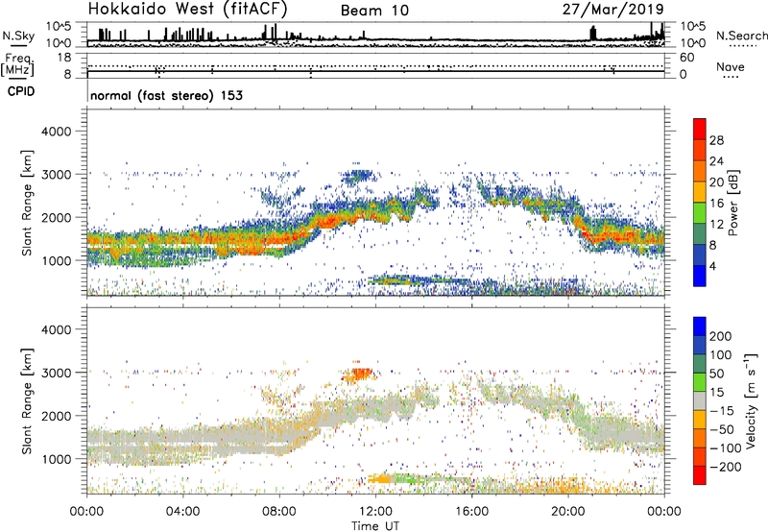Screen dimensions: 768x532
Task: Click the "20" label on Power scale
Action: (716, 182)
